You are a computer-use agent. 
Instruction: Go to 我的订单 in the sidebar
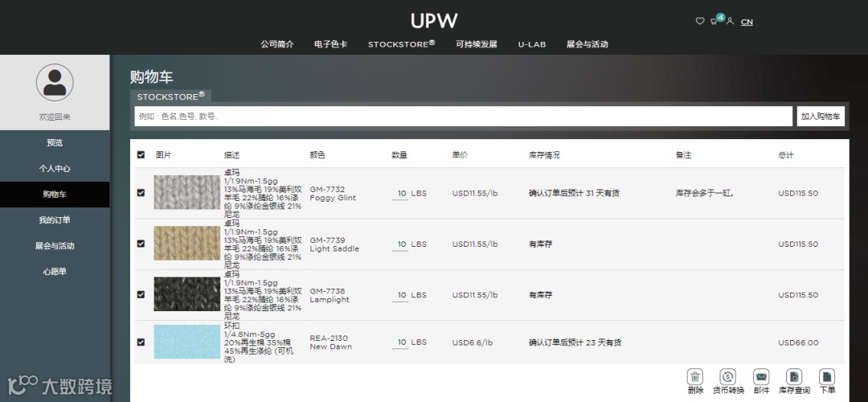click(x=55, y=220)
